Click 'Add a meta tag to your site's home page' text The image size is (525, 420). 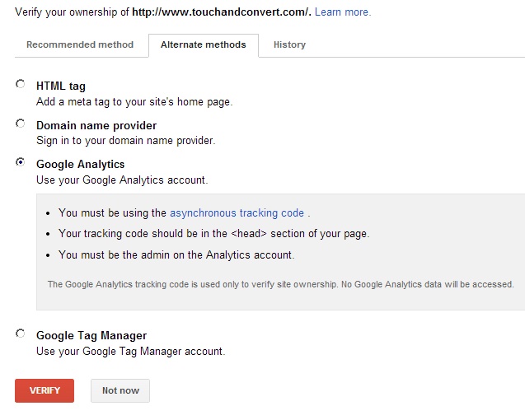[134, 102]
